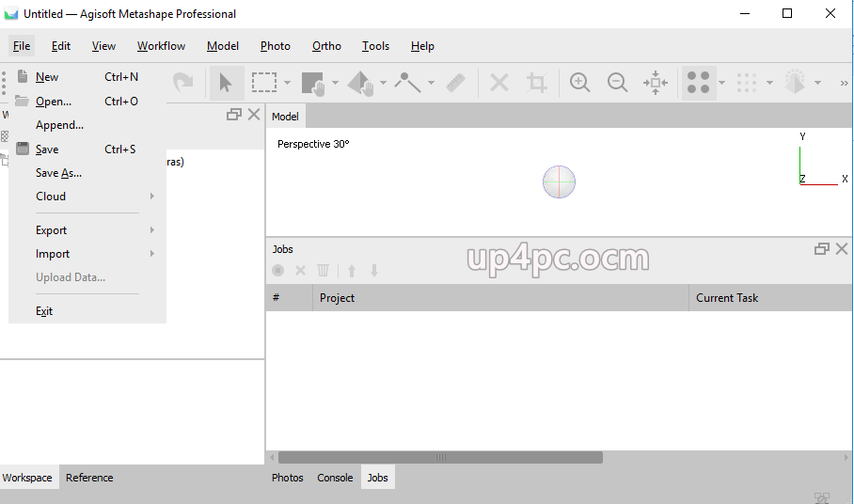The width and height of the screenshot is (854, 504).
Task: Open Rectangle Selection tool dropdown arrow
Action: pos(287,84)
